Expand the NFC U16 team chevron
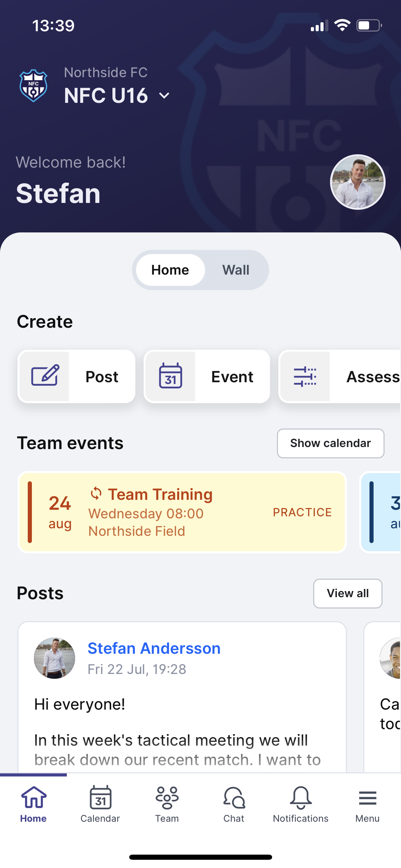 (165, 96)
